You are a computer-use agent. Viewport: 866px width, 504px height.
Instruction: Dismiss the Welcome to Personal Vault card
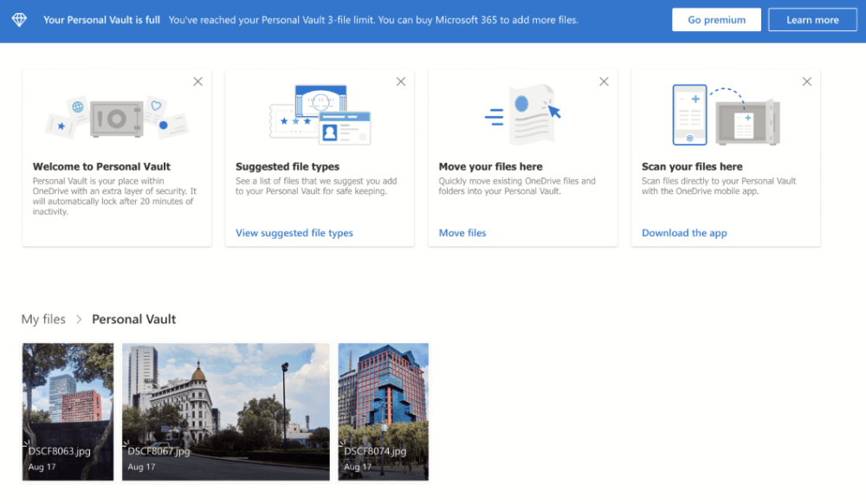197,81
